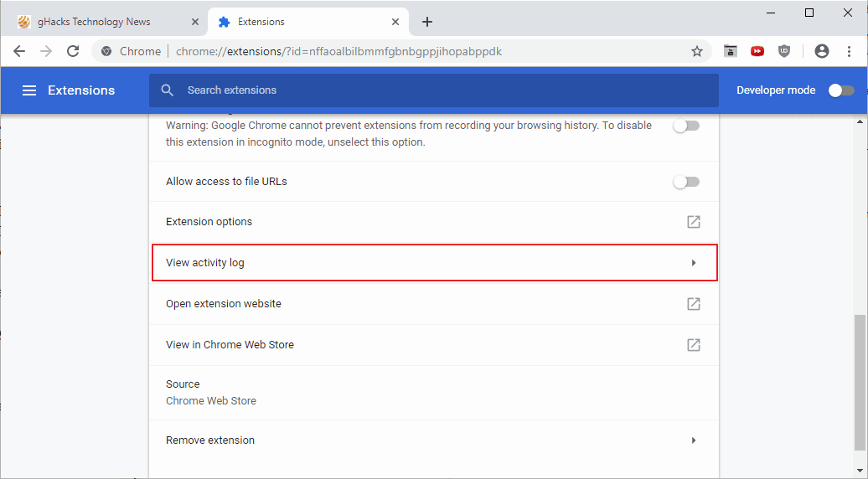The image size is (868, 479).
Task: Click the search magnifier icon
Action: [x=168, y=90]
